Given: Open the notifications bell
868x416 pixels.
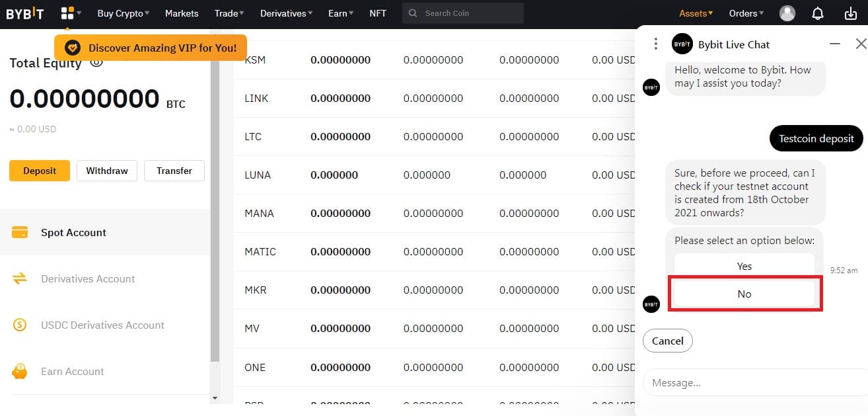Looking at the screenshot, I should click(818, 13).
